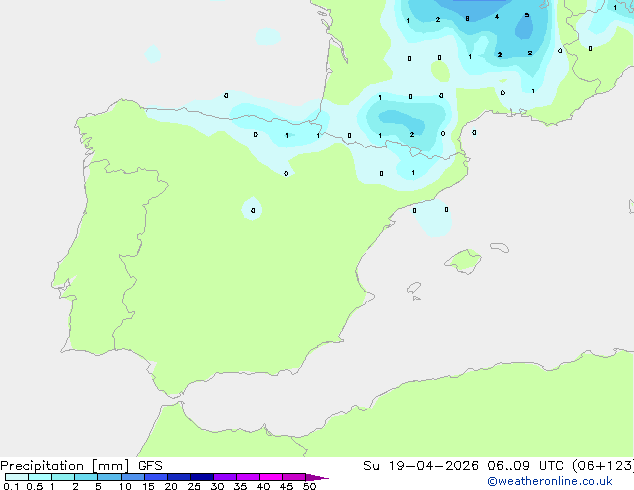634x490 pixels.
Task: Click the 35–40 mm legend color swatch
Action: pyautogui.click(x=248, y=477)
